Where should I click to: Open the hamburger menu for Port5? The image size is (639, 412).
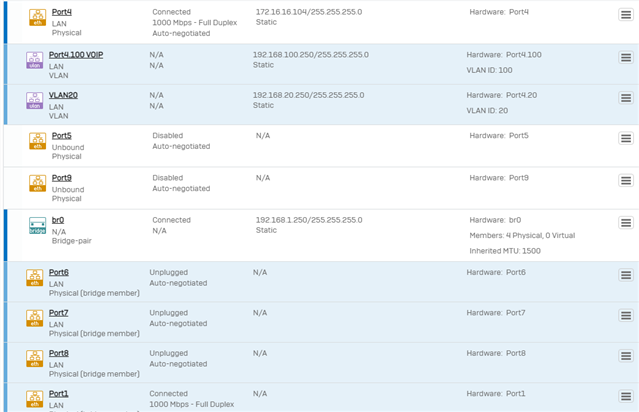point(626,138)
